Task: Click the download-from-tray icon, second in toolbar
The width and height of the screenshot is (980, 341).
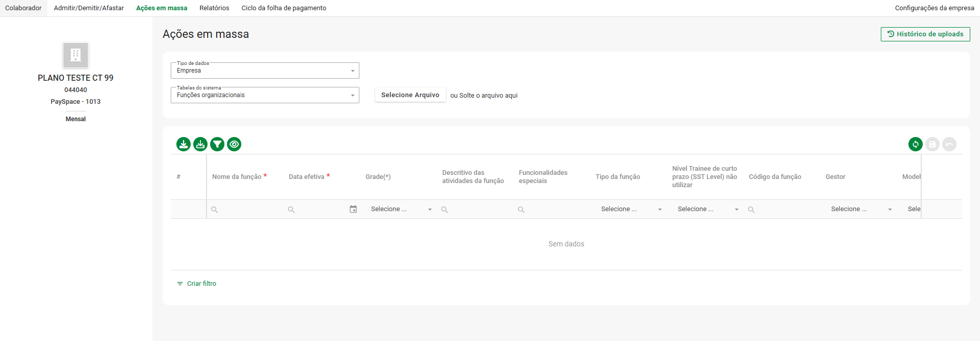Action: [x=200, y=144]
